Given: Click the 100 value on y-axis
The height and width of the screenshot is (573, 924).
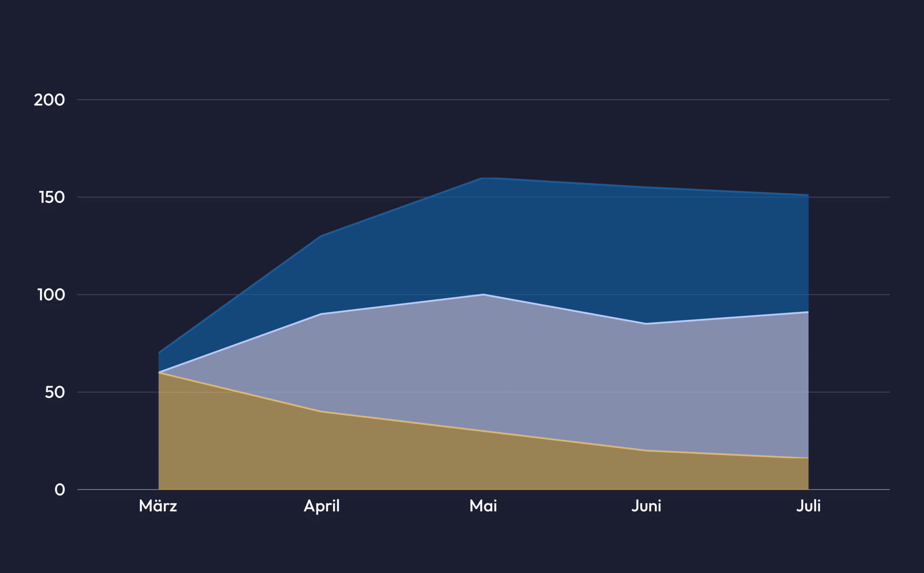Looking at the screenshot, I should point(51,295).
